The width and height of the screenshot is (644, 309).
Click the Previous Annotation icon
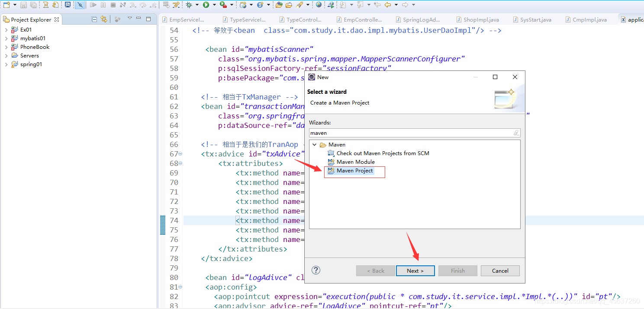point(360,5)
